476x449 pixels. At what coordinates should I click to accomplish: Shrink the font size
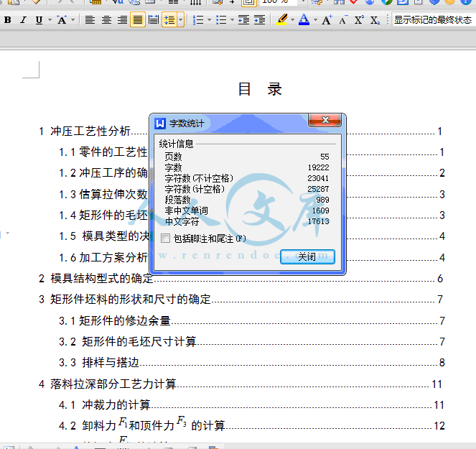pyautogui.click(x=343, y=20)
